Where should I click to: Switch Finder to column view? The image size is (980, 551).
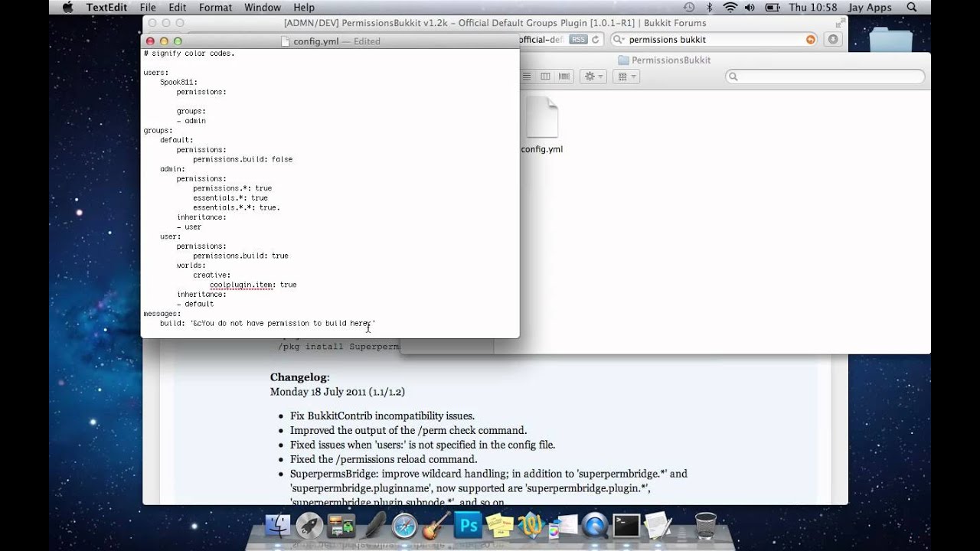[x=545, y=77]
